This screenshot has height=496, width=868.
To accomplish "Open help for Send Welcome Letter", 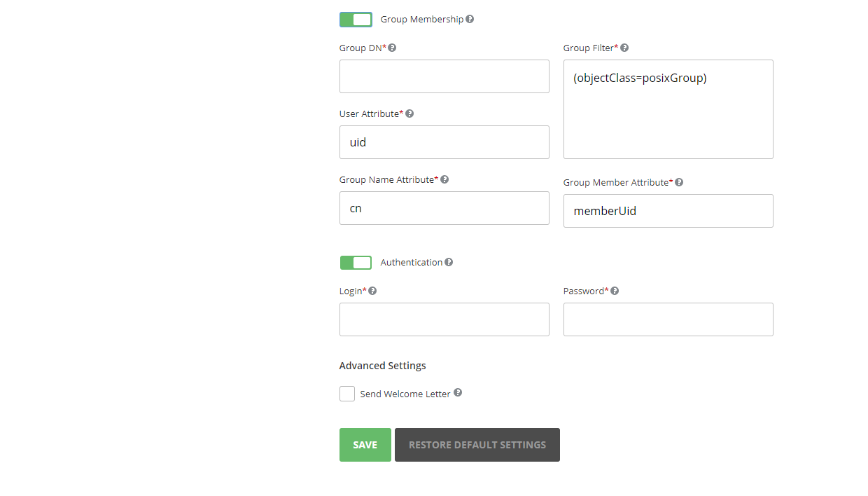I will (x=457, y=393).
